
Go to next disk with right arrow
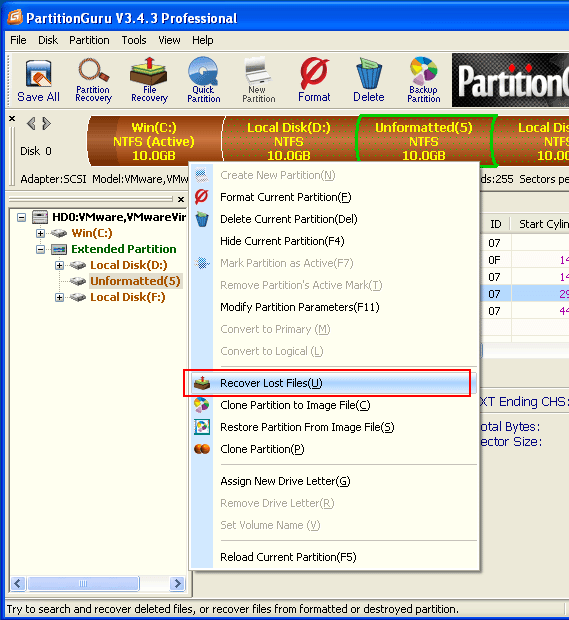pos(46,124)
